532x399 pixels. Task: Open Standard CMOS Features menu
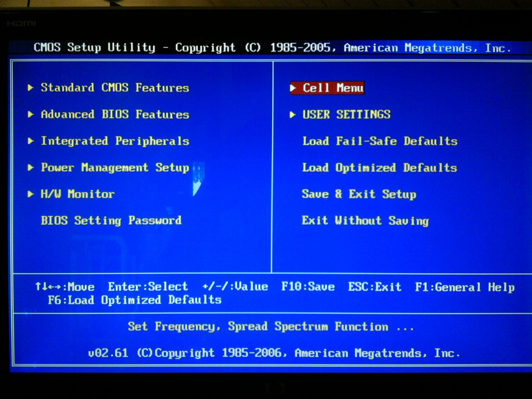point(115,88)
